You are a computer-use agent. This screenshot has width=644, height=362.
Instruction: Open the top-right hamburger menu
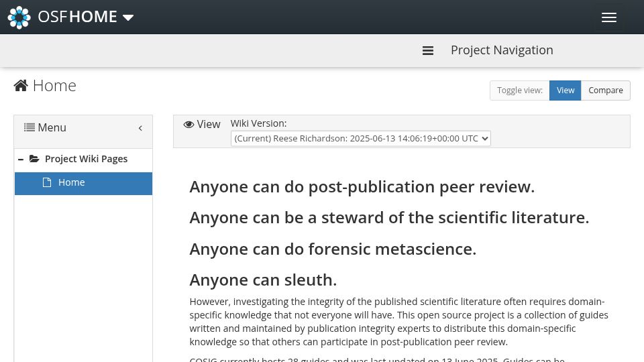point(608,17)
